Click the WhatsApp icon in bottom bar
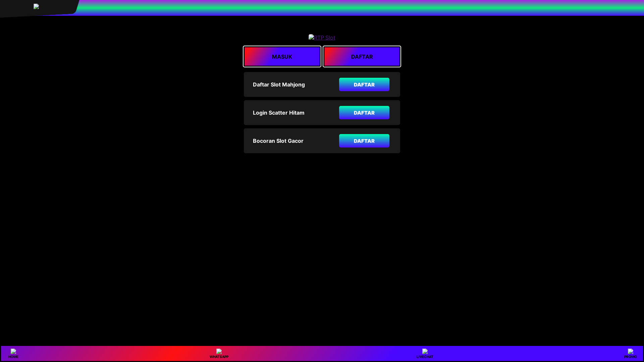Viewport: 644px width, 362px height. coord(219,351)
